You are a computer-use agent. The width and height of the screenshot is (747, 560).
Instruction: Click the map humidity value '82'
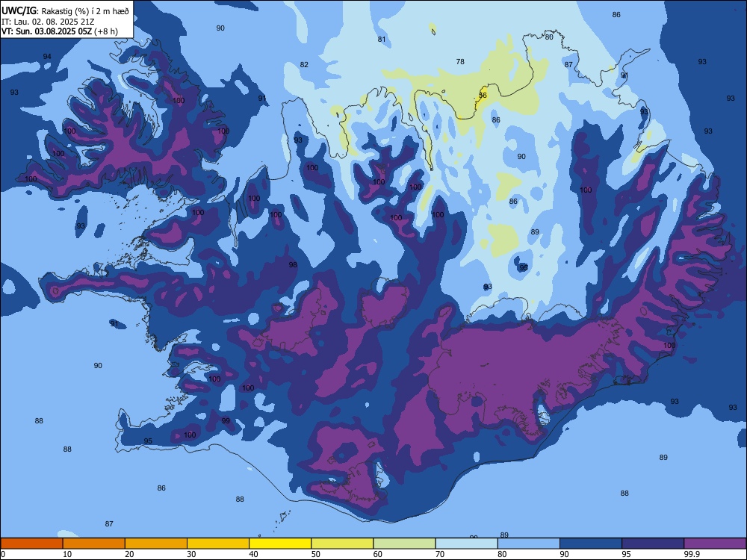[x=304, y=65]
